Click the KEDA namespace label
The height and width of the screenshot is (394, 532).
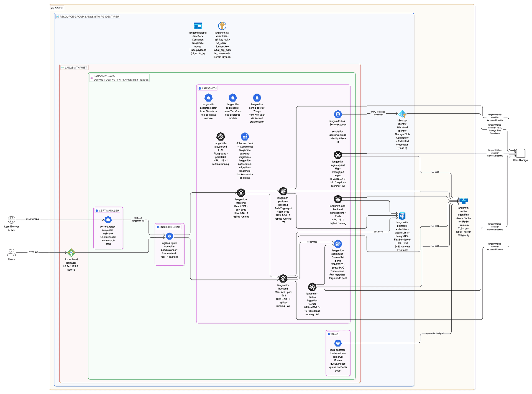pyautogui.click(x=333, y=334)
